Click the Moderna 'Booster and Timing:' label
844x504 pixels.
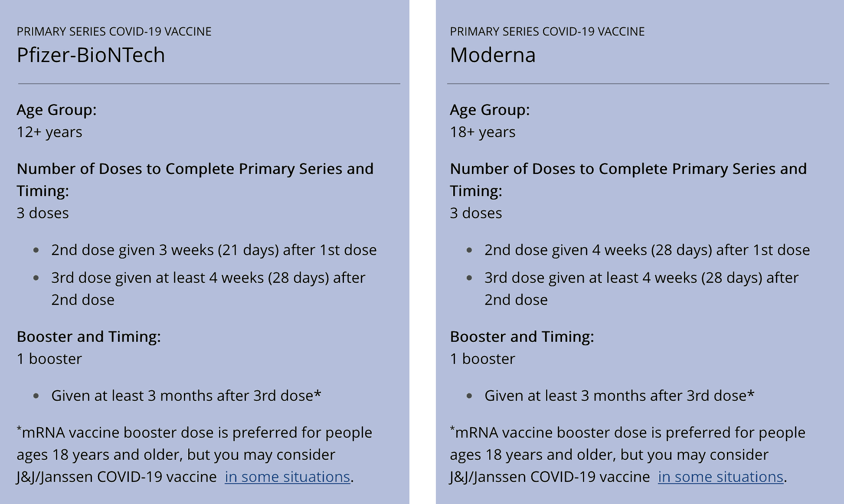point(522,337)
